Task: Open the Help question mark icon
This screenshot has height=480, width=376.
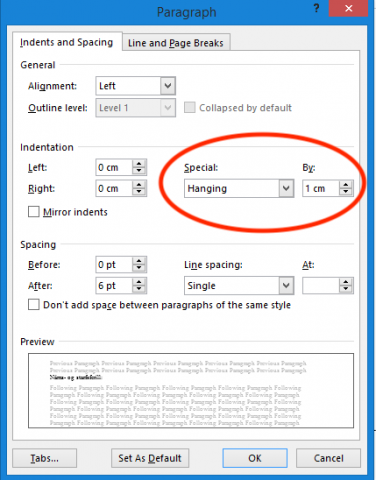Action: click(316, 8)
